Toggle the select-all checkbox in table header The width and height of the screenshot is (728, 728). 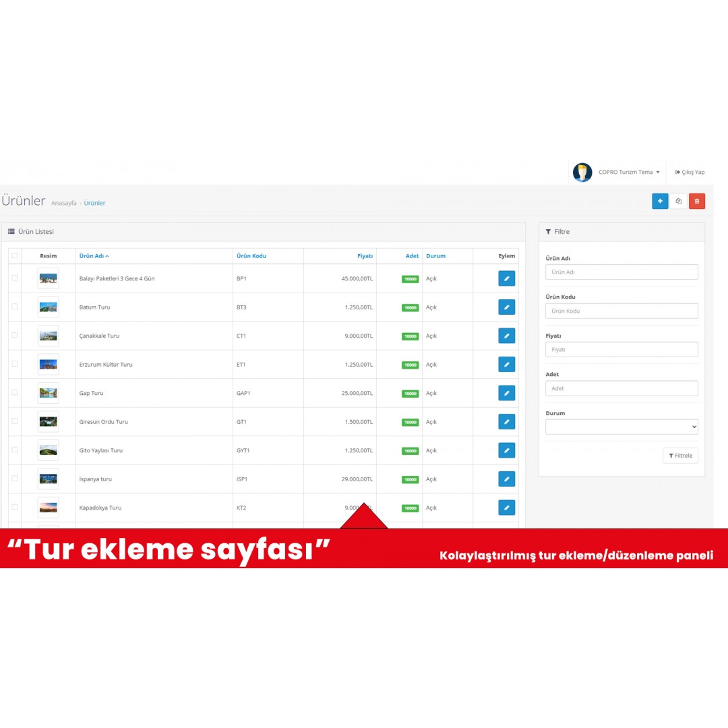15,256
